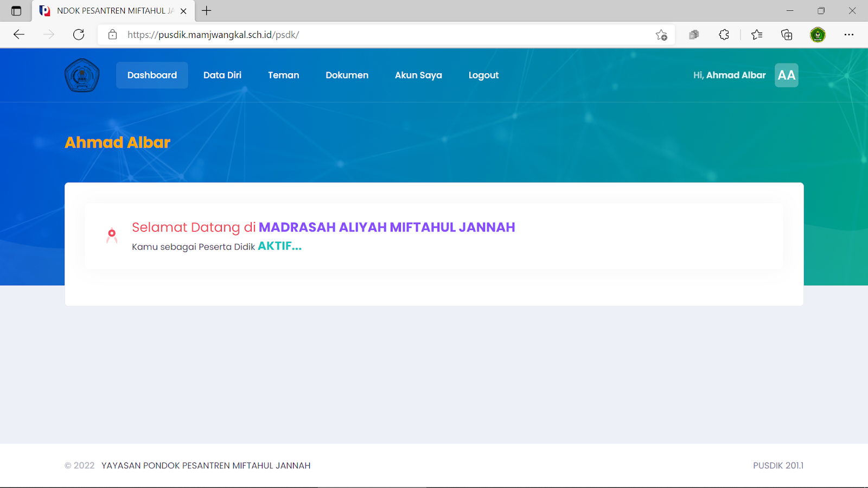Image resolution: width=868 pixels, height=488 pixels.
Task: Click the PUSDIK 201.1 footer text
Action: (x=778, y=466)
